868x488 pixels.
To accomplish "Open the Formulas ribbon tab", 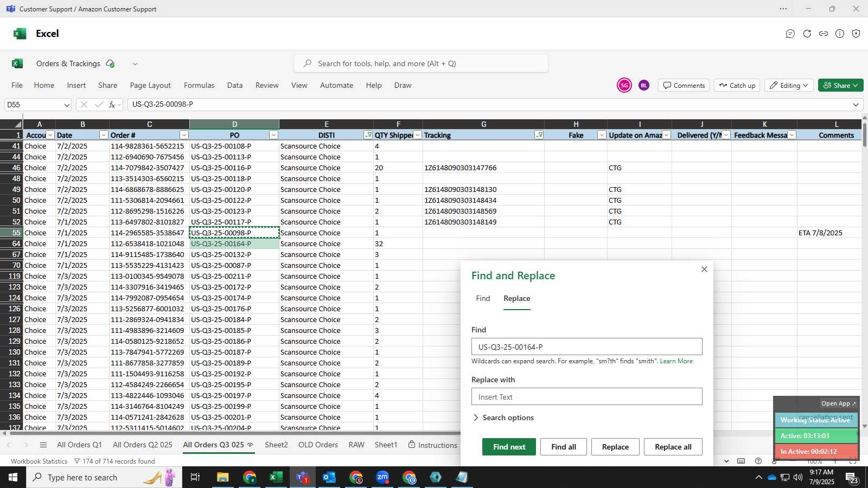I will 199,85.
